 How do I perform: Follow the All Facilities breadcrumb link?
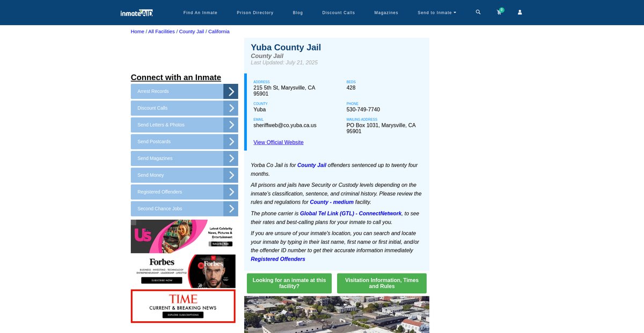click(x=162, y=32)
